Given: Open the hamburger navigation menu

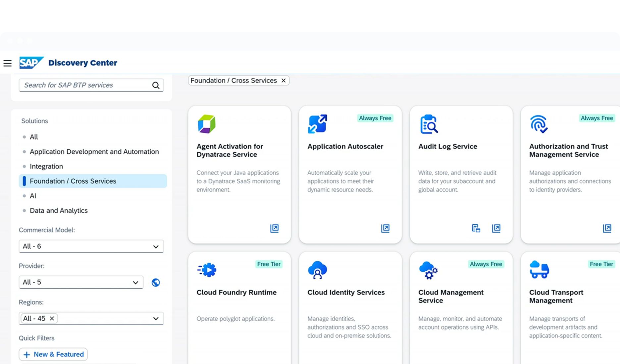Looking at the screenshot, I should pyautogui.click(x=7, y=63).
